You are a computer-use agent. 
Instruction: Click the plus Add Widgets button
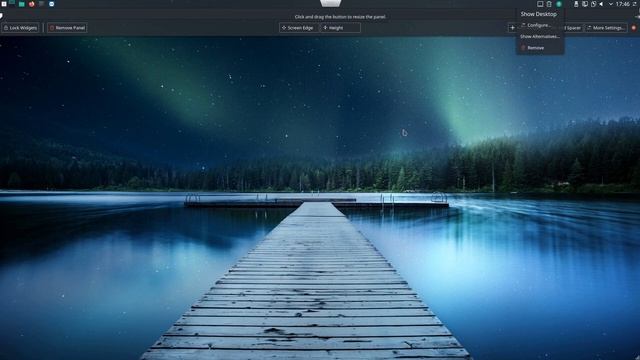pyautogui.click(x=512, y=28)
